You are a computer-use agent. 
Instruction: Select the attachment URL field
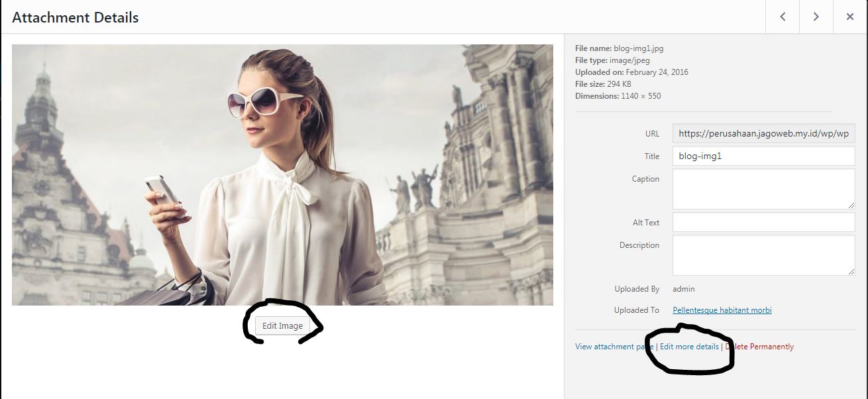[763, 133]
